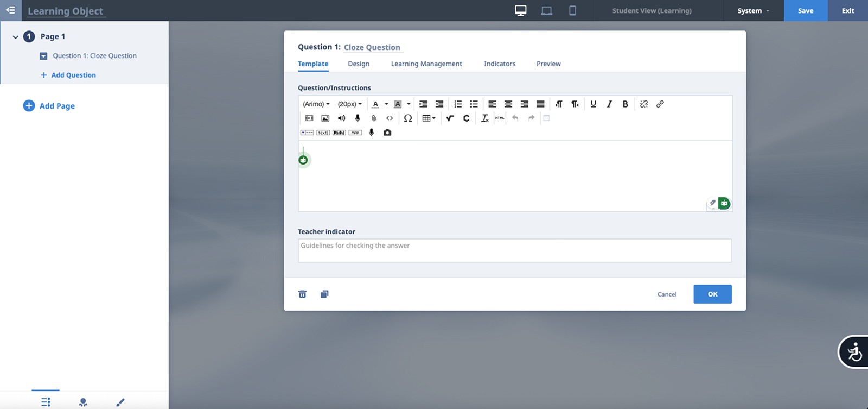Click the Save button
Viewport: 868px width, 409px height.
pos(806,10)
